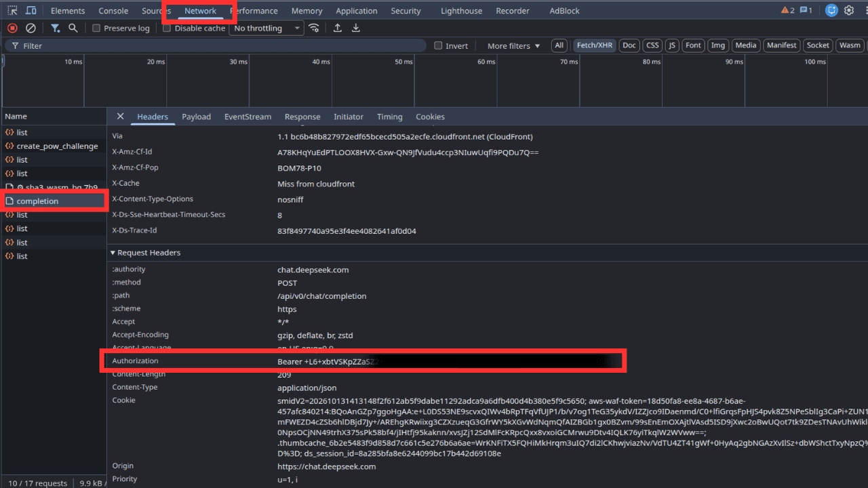The height and width of the screenshot is (488, 868).
Task: Open the EventStream tab
Action: click(x=248, y=117)
